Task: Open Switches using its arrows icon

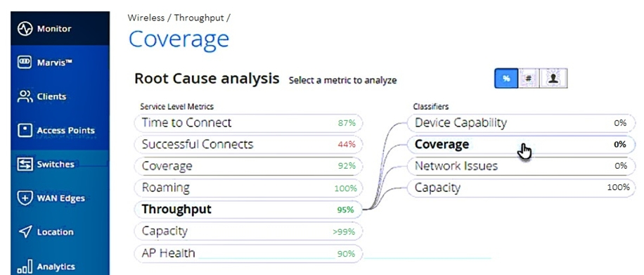Action: click(x=25, y=165)
